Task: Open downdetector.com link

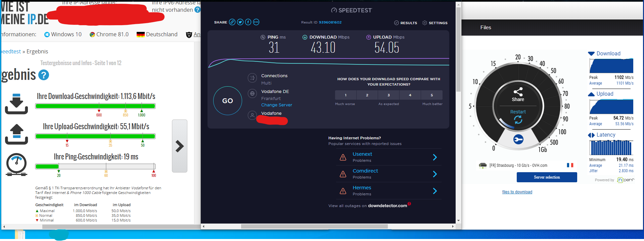Action: coord(387,206)
